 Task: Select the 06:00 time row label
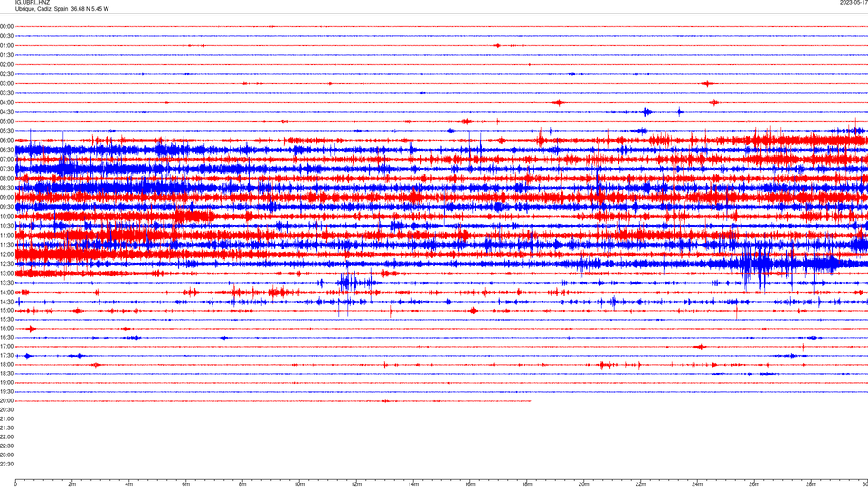coord(6,141)
